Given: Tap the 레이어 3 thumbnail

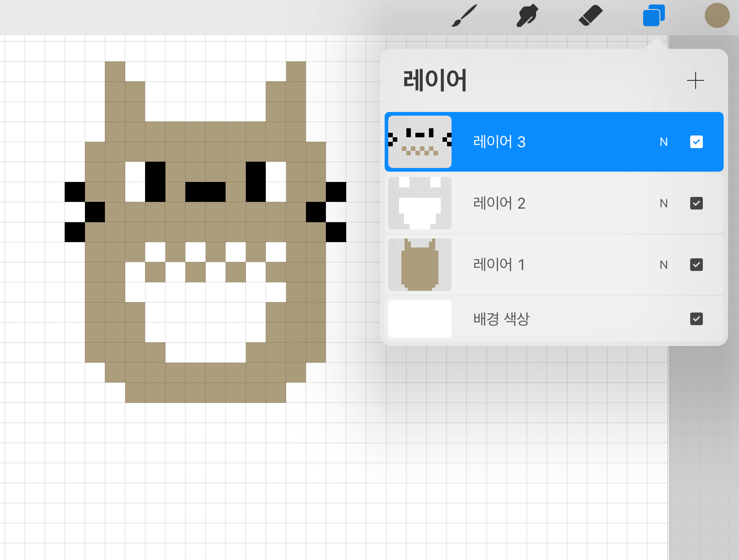Looking at the screenshot, I should point(420,142).
